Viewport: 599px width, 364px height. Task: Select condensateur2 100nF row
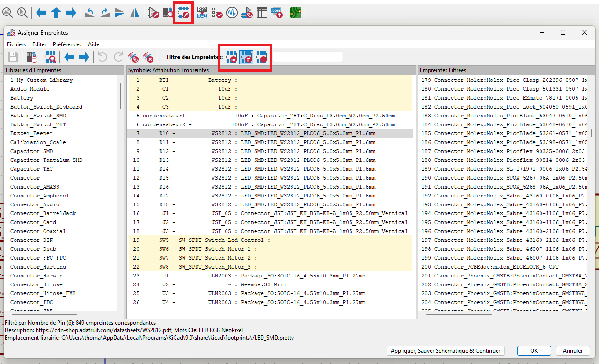pyautogui.click(x=271, y=124)
